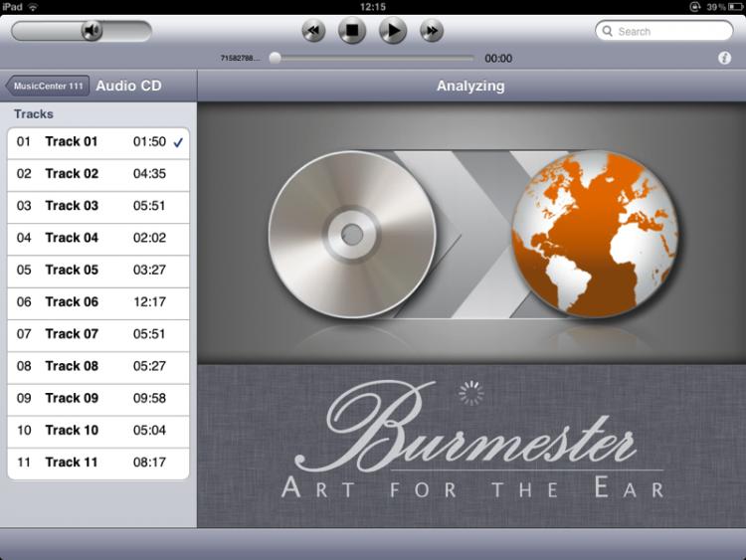Select Track 02 in the list
746x560 pixels.
point(98,174)
